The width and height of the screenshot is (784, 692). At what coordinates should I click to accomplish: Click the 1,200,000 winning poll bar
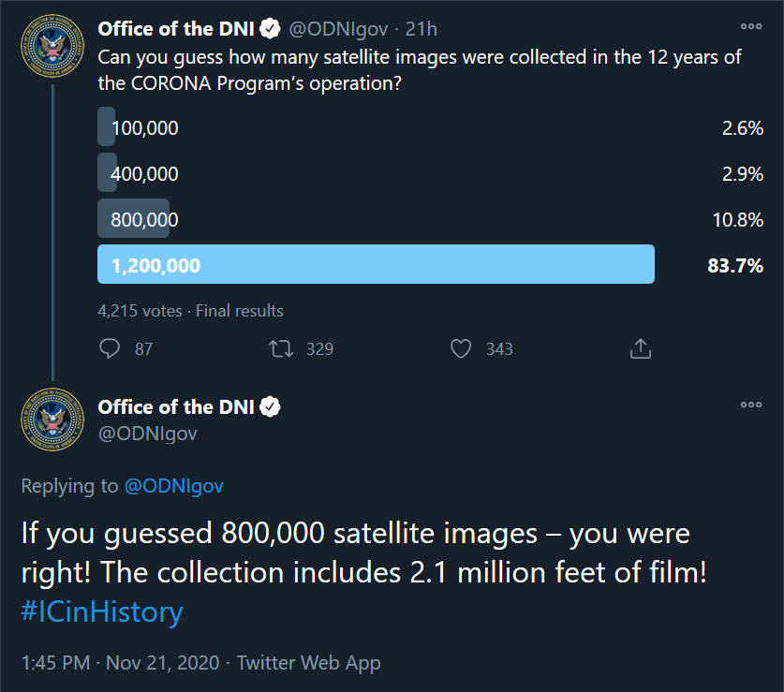tap(375, 265)
